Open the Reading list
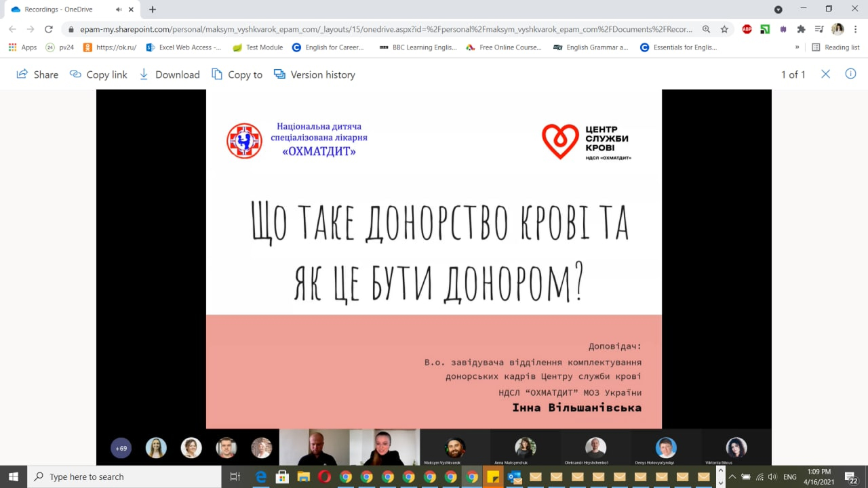This screenshot has height=488, width=868. [835, 47]
